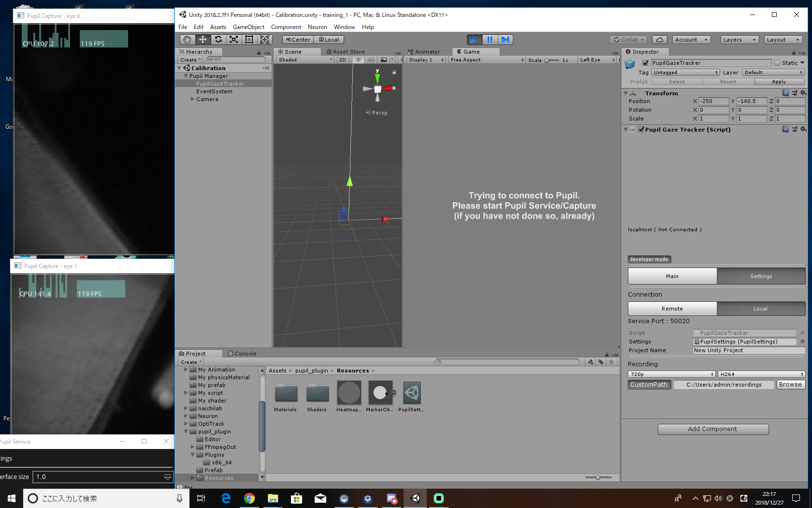Toggle Local handle rotation button
812x508 pixels.
[329, 40]
